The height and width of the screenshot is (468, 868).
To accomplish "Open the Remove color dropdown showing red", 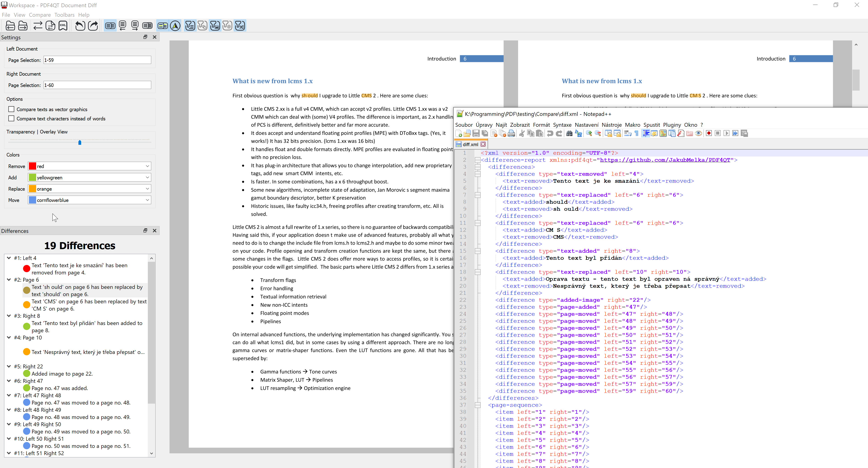I will pos(89,166).
